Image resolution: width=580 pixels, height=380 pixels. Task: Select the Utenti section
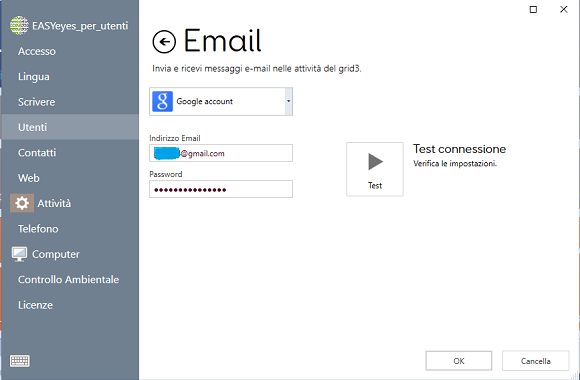(70, 127)
